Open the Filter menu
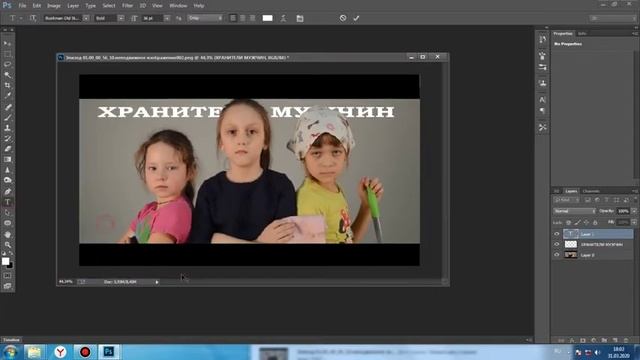Viewport: 640px width, 360px height. click(x=127, y=6)
